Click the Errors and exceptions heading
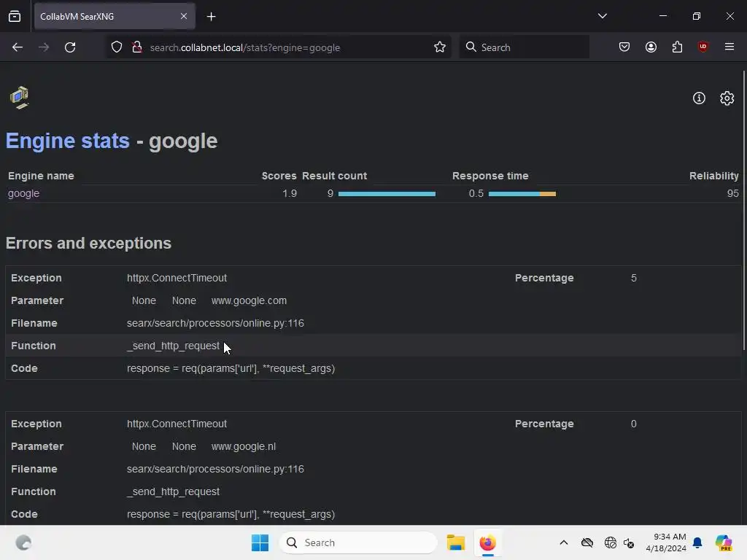 click(x=88, y=244)
